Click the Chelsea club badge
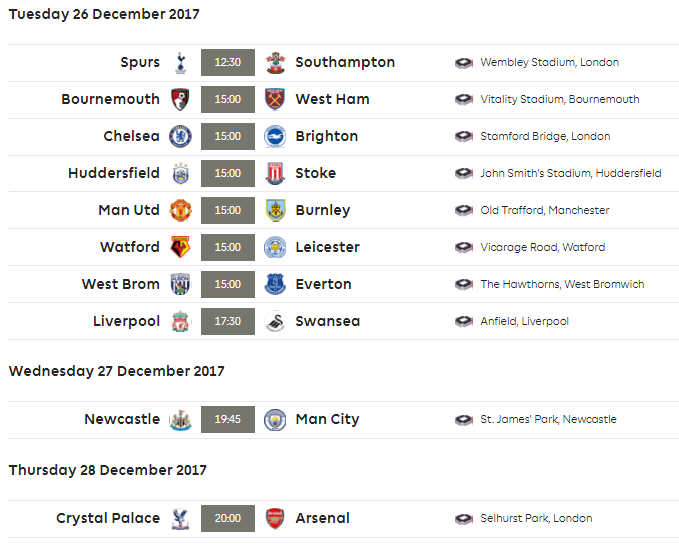Screen dimensions: 679x545 pos(181,136)
